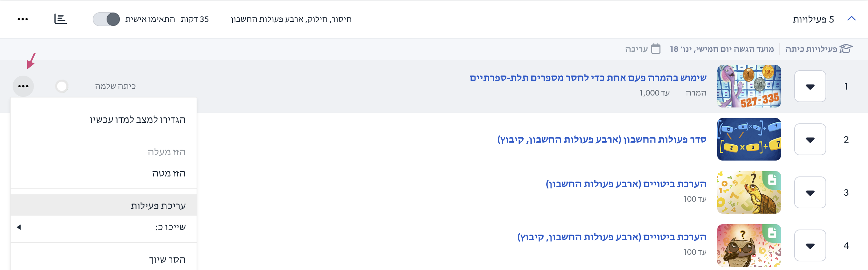
Task: Expand the dropdown arrow for activity 1
Action: coord(810,86)
